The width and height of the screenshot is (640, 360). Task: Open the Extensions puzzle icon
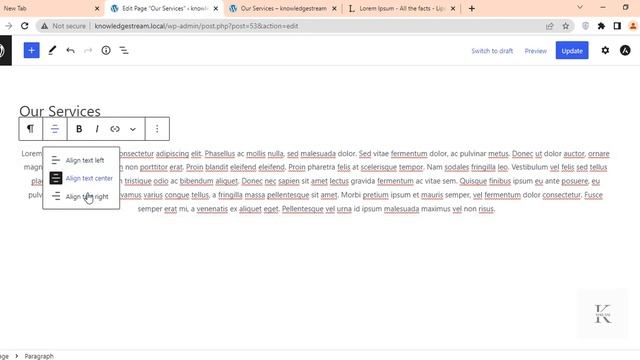[x=601, y=26]
